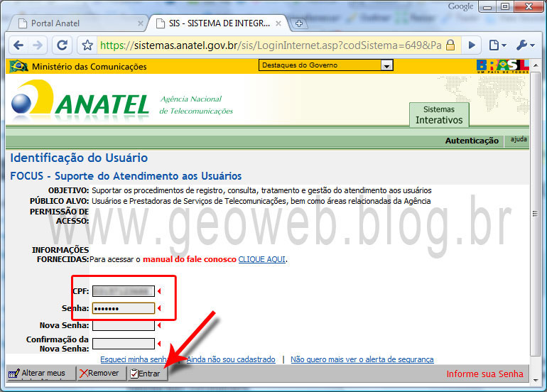The image size is (547, 392).
Task: Click the Autenticação menu item
Action: (x=472, y=141)
